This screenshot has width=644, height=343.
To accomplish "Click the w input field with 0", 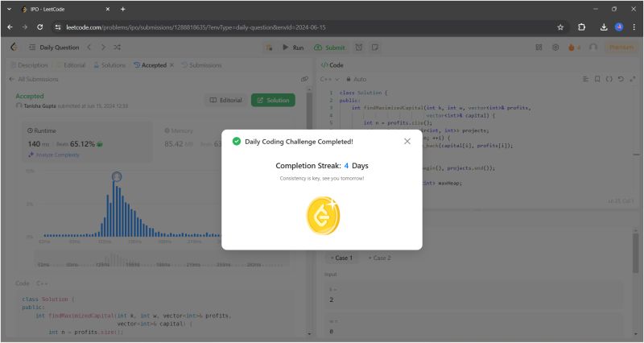I will coord(474,327).
